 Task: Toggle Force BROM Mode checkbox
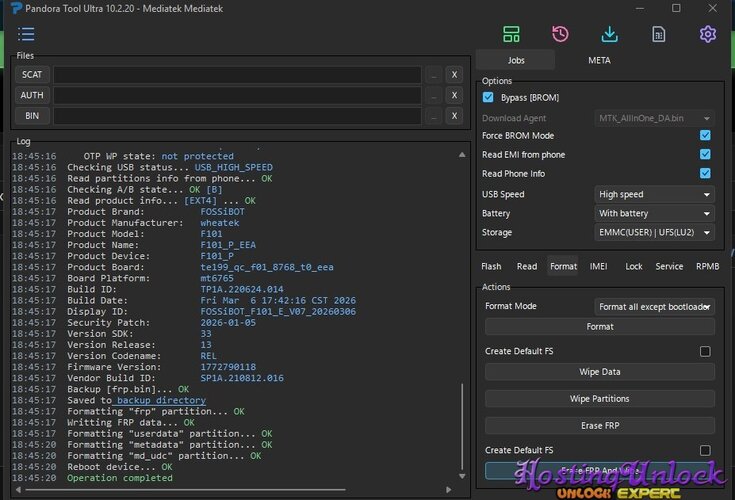tap(705, 135)
